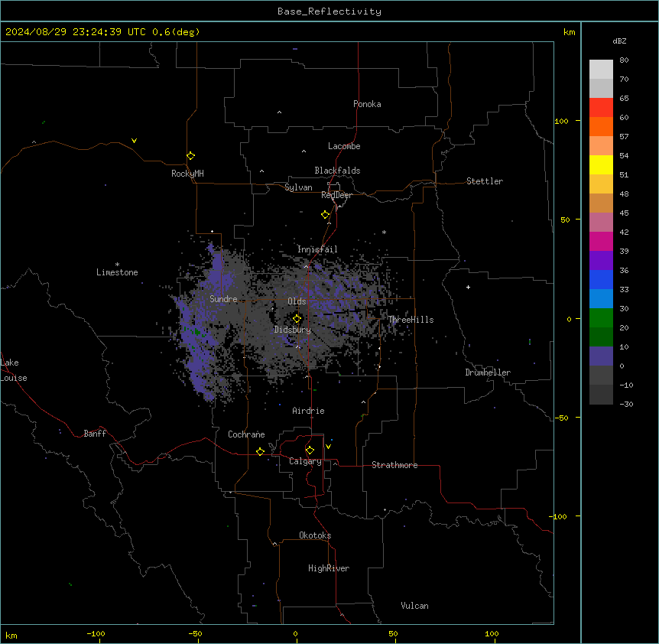Select the yellow diamond marker below Cochrane
Viewport: 659px width, 644px height.
click(x=260, y=451)
